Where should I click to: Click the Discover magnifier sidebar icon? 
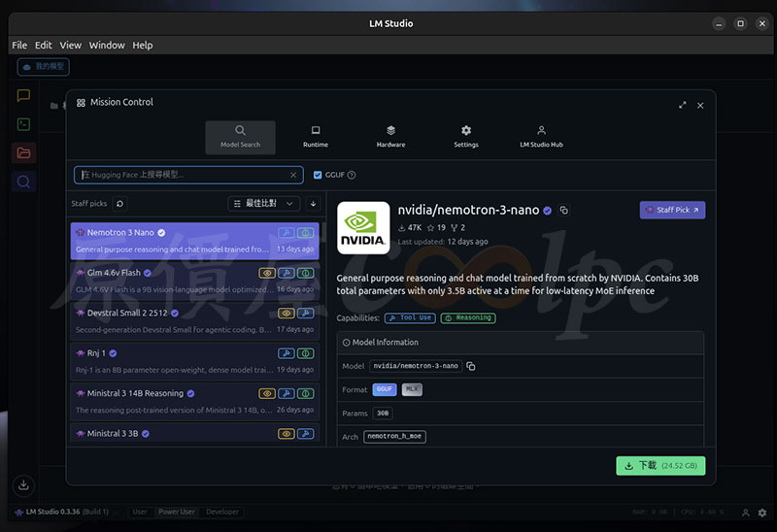tap(23, 182)
